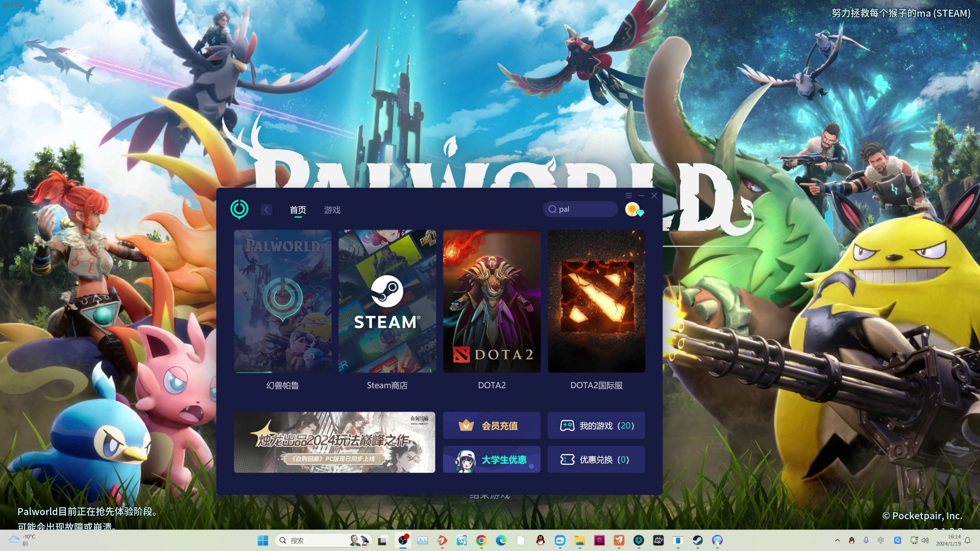Open the Windows Start menu
980x551 pixels.
tap(263, 540)
